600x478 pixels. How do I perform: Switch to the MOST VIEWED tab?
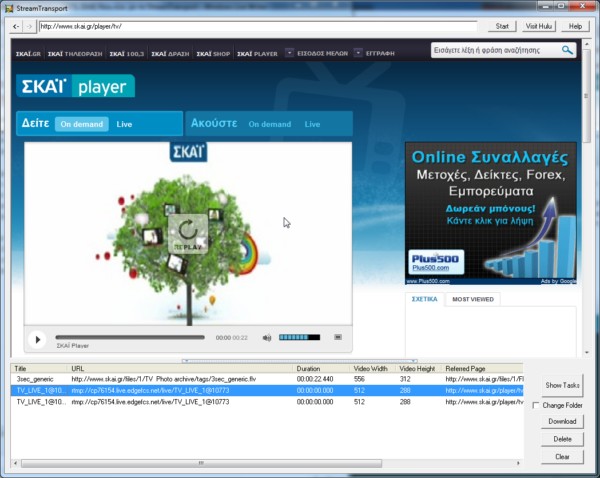[x=473, y=299]
